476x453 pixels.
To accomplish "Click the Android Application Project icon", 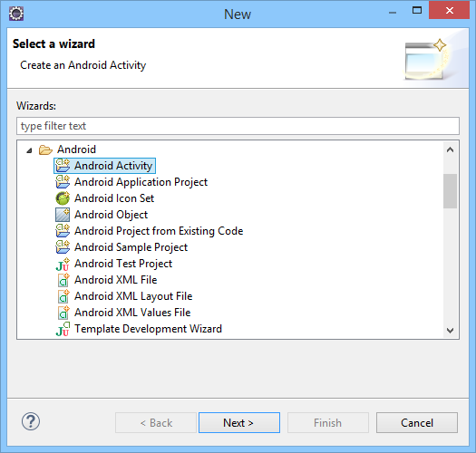I will (x=63, y=182).
